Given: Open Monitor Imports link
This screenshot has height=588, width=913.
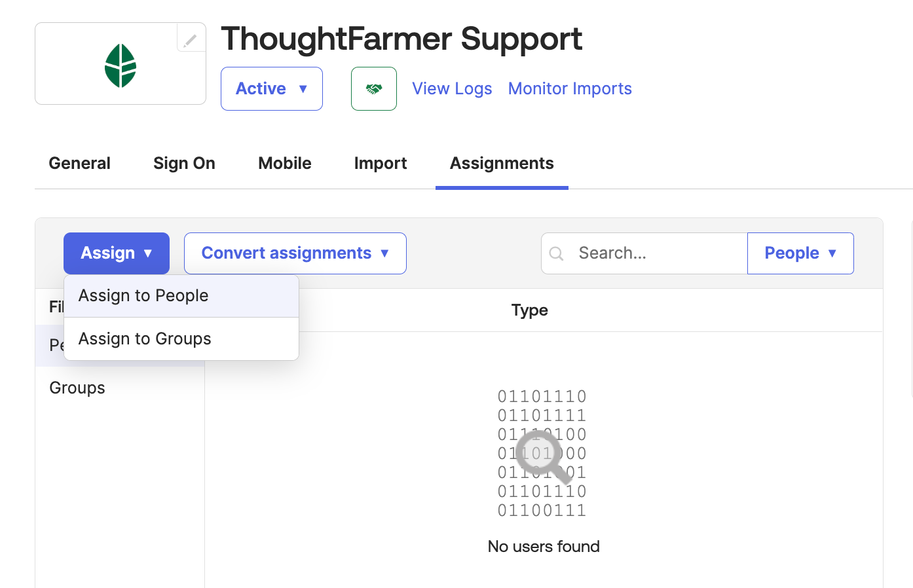Looking at the screenshot, I should coord(570,88).
